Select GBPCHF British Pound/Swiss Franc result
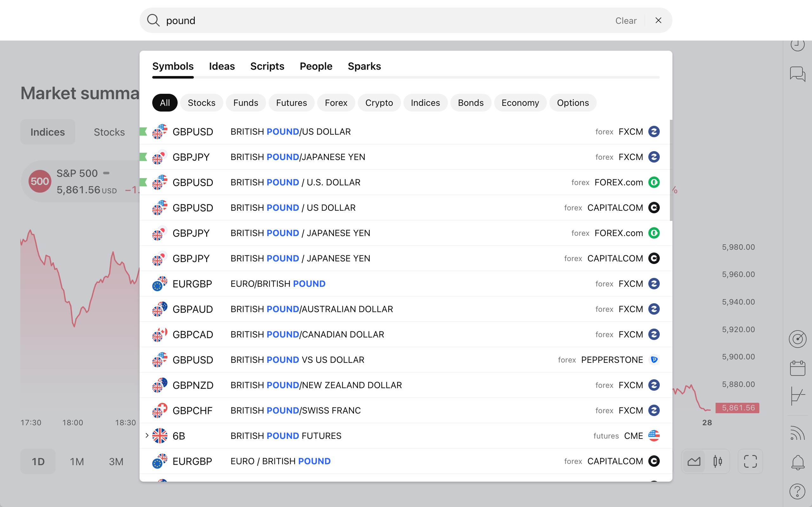Screen dimensions: 812x507 pos(295,410)
